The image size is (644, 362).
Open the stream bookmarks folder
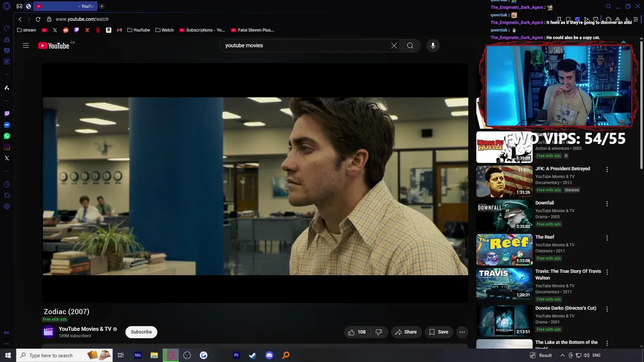[26, 30]
